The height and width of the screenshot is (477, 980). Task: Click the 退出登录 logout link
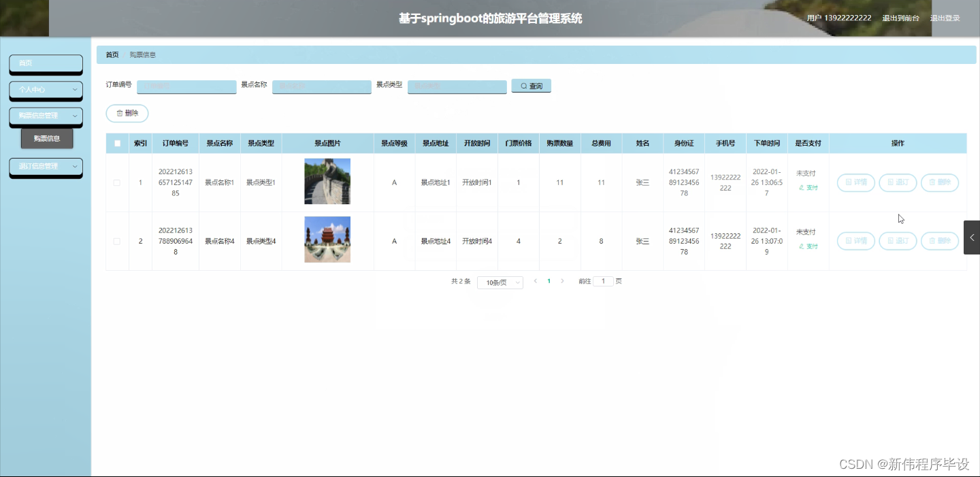click(945, 18)
